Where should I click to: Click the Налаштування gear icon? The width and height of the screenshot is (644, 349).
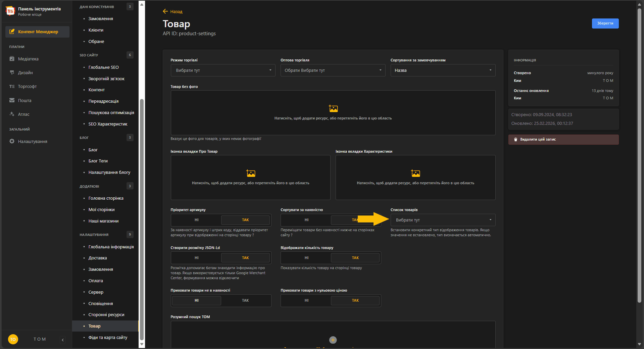tap(12, 141)
